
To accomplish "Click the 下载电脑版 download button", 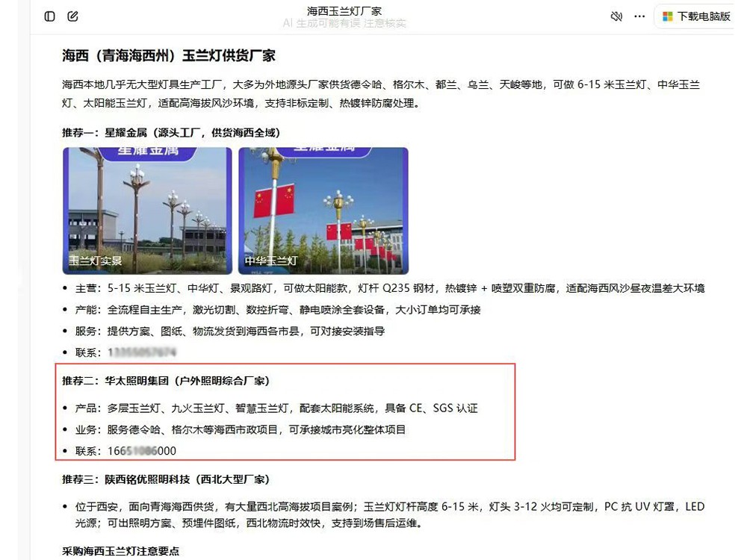I will 696,16.
